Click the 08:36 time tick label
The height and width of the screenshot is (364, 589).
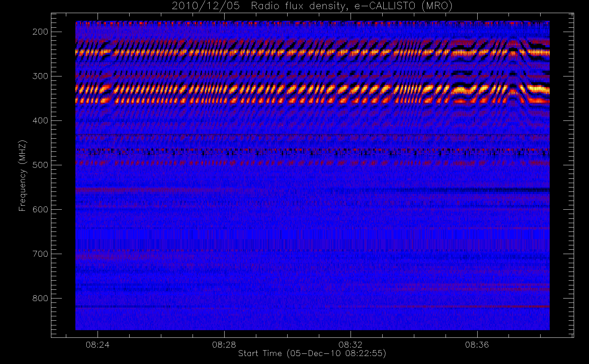point(477,344)
